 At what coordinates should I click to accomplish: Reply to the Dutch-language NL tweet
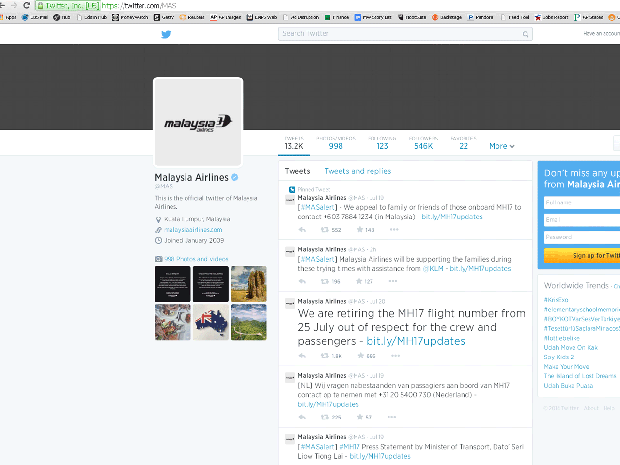coord(302,418)
